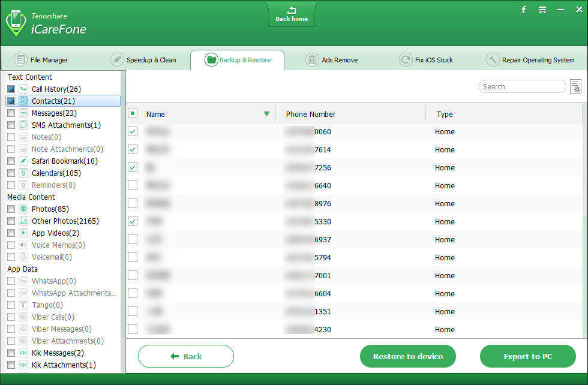Click into the Search field
The width and height of the screenshot is (588, 385).
[x=523, y=86]
